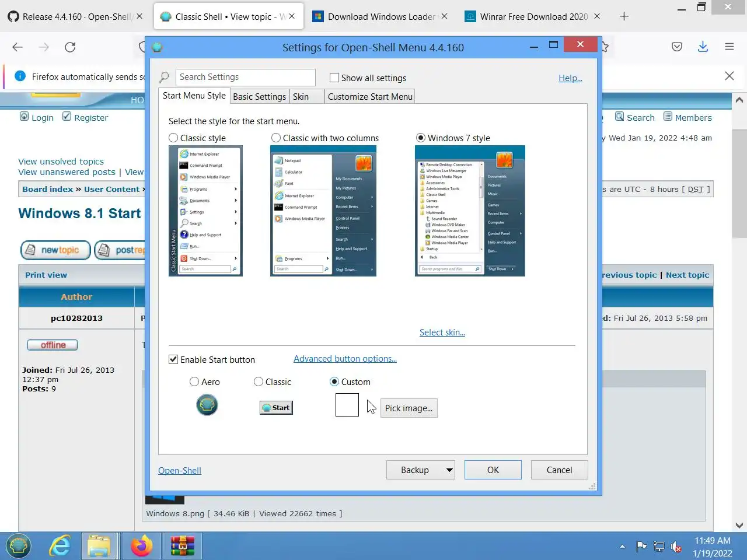Choose the Classic button radio option
The height and width of the screenshot is (560, 747).
tap(259, 381)
